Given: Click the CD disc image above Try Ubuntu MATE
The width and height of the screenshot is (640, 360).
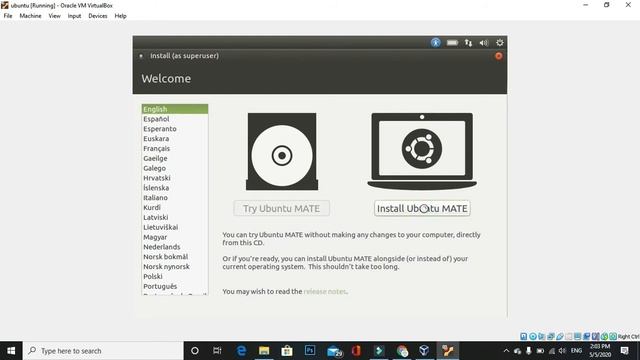Looking at the screenshot, I should [x=282, y=151].
